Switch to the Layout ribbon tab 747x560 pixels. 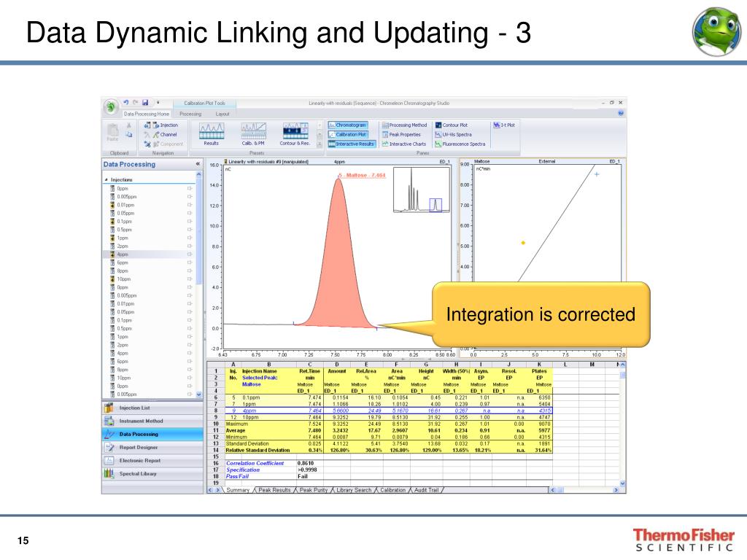point(222,114)
